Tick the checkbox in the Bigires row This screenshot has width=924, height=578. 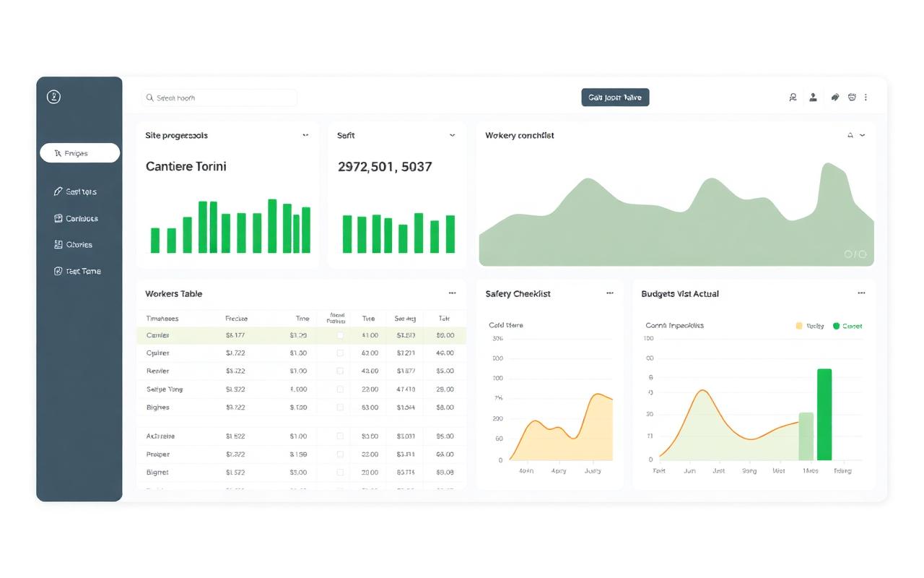(340, 407)
